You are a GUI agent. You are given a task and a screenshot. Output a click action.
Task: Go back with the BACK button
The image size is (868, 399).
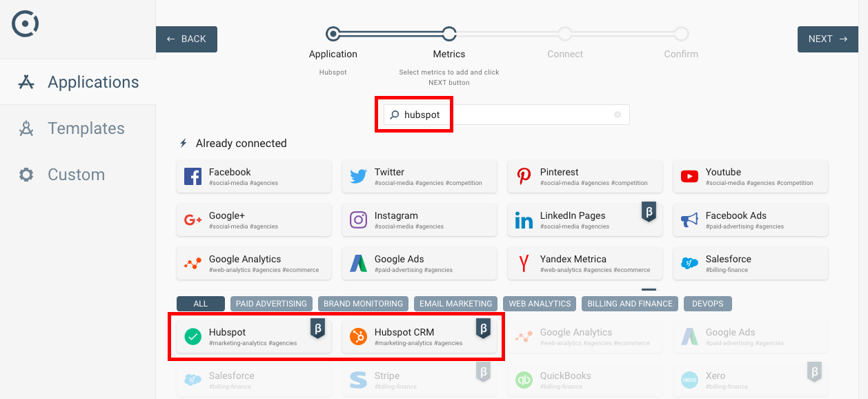186,39
